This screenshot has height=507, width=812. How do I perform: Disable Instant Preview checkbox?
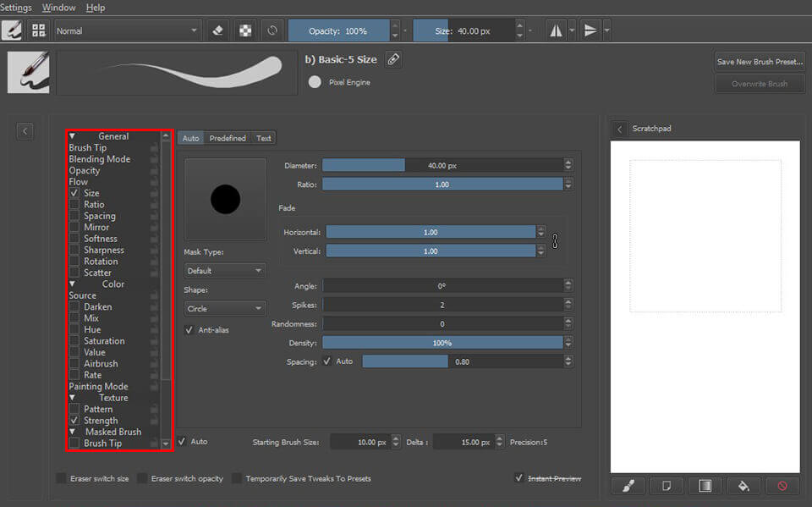[x=519, y=477]
